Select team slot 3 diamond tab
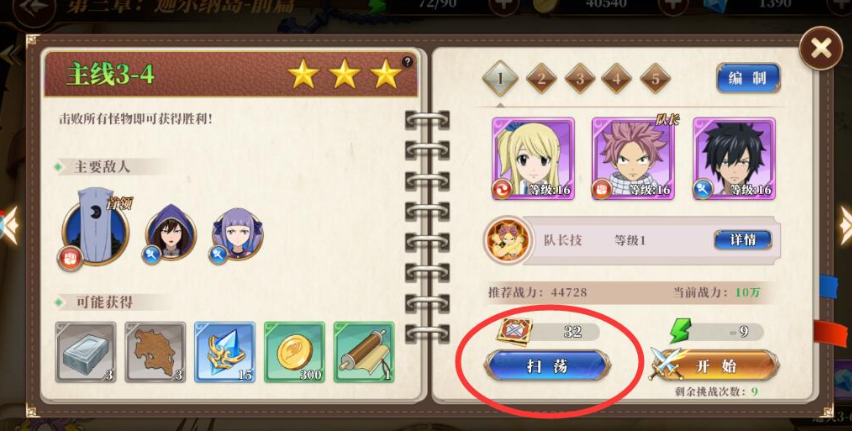 [x=579, y=78]
